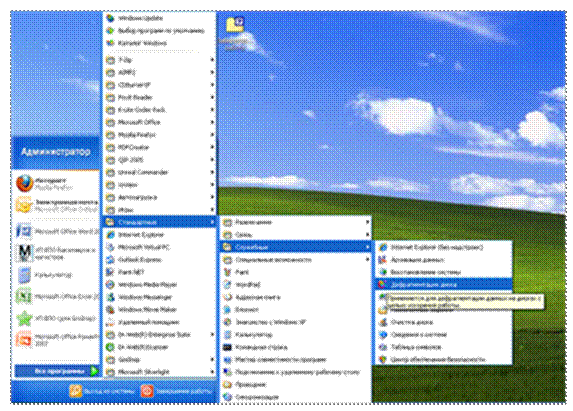Open Internet Explorer (без надстроек)
573x411 pixels.
(x=444, y=247)
